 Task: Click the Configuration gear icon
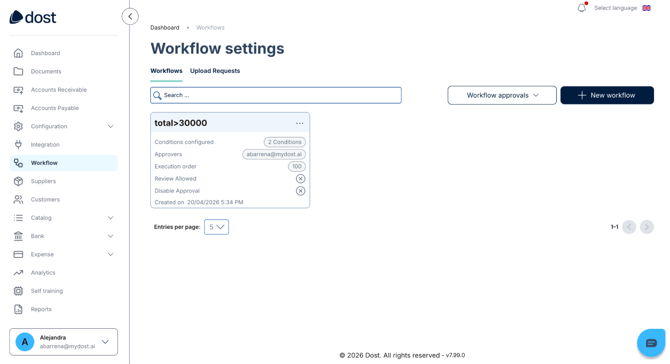point(18,126)
